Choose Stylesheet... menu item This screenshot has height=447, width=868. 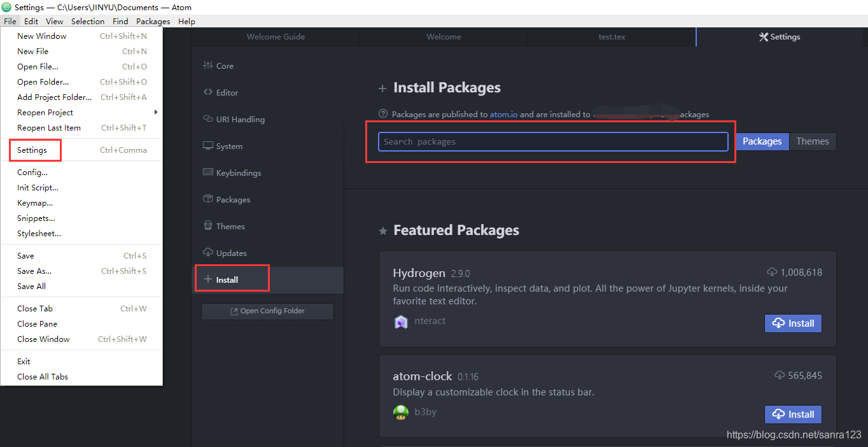coord(81,234)
